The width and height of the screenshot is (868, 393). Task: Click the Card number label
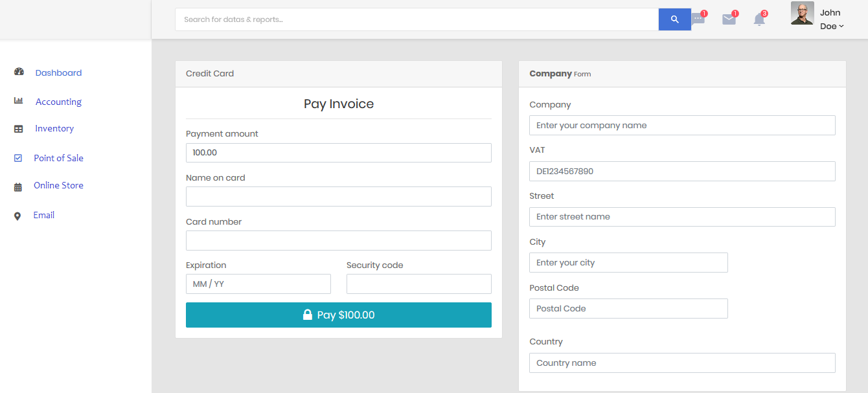tap(214, 221)
